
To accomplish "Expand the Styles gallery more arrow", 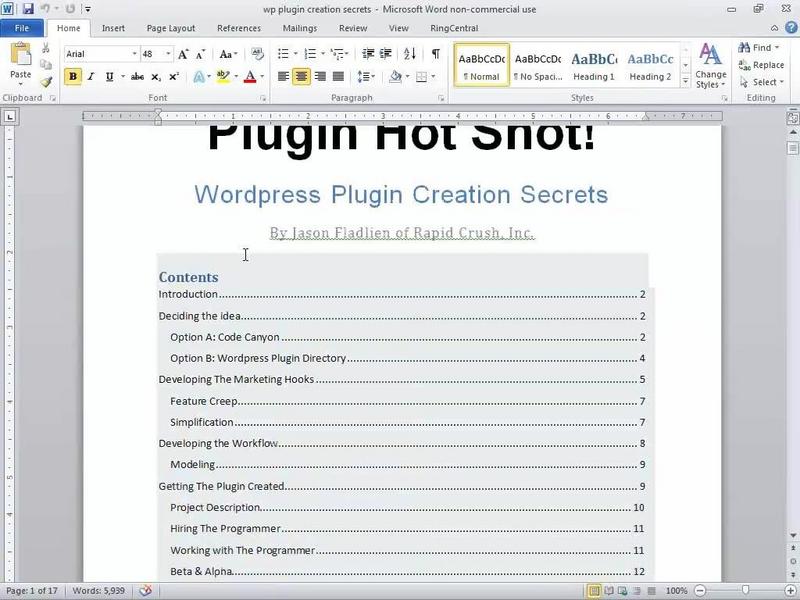I will 686,81.
